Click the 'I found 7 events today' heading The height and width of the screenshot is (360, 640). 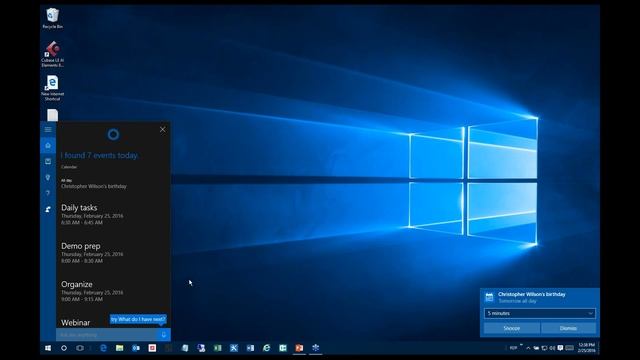(x=100, y=156)
